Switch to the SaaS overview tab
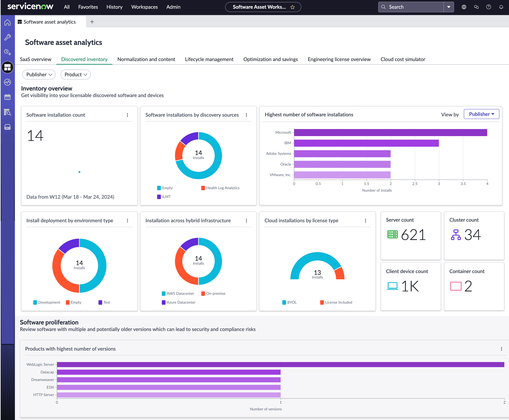Image resolution: width=509 pixels, height=420 pixels. click(x=36, y=59)
